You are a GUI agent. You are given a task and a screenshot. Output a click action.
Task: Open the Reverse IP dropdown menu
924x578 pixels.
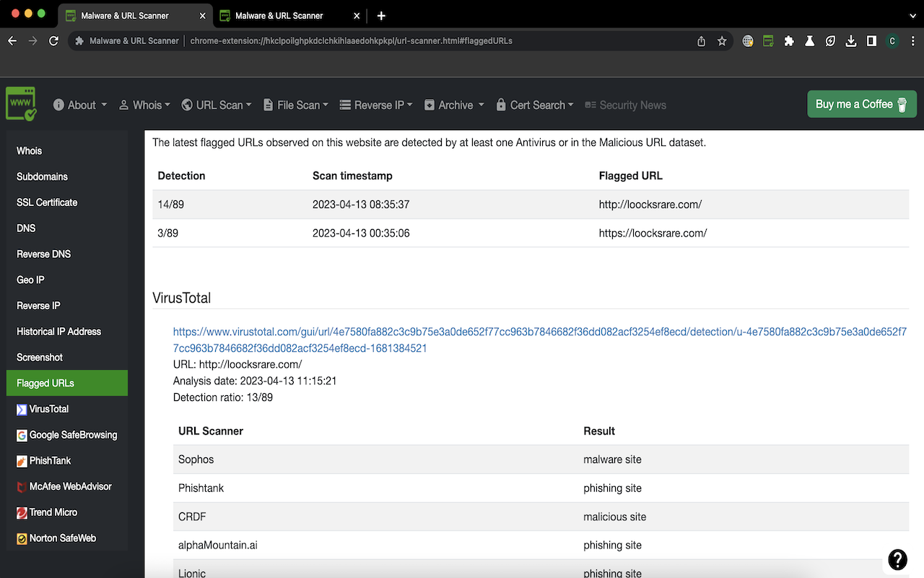pyautogui.click(x=375, y=105)
